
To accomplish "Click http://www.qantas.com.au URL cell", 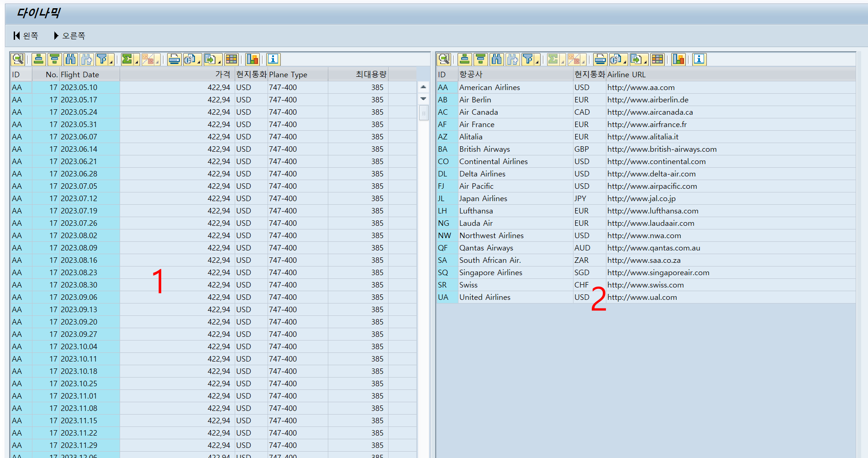I will 731,248.
